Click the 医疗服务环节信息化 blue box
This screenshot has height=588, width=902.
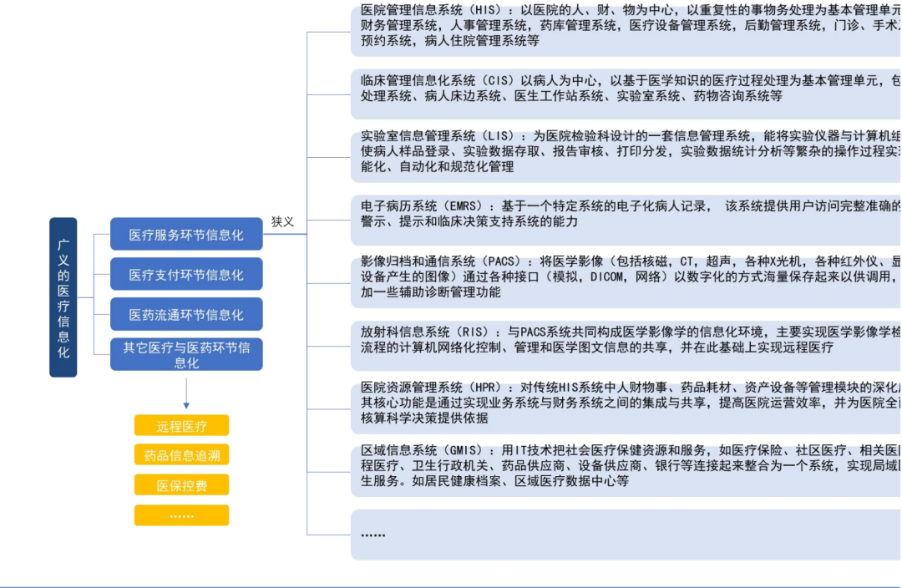185,235
